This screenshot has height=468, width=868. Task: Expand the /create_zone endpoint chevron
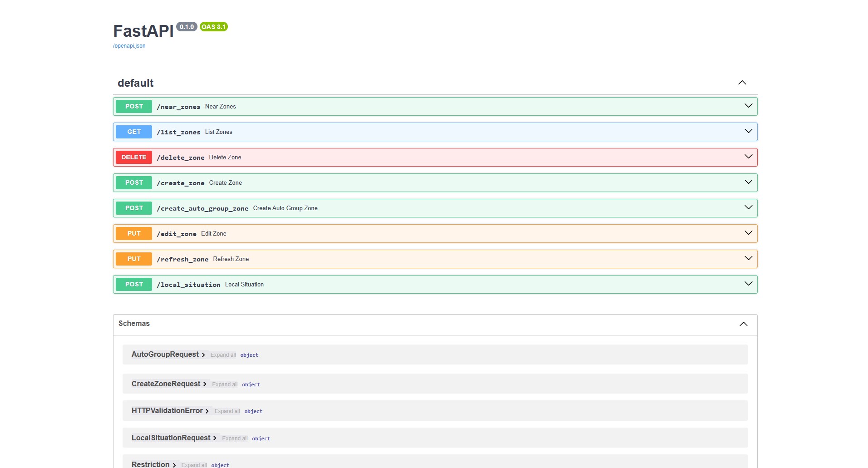pos(748,182)
